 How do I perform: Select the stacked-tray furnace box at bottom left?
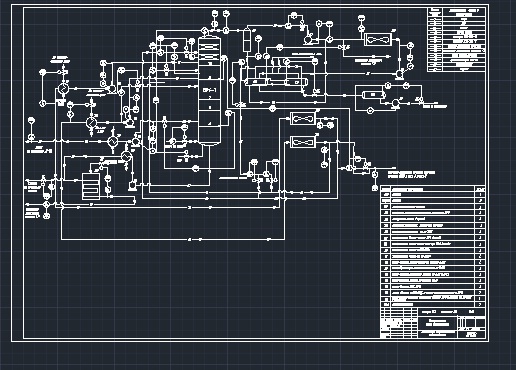[x=91, y=186]
